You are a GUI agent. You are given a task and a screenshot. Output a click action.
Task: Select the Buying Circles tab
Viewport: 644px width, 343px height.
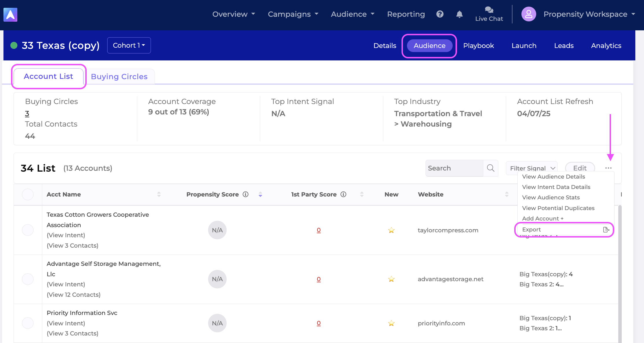pos(119,77)
